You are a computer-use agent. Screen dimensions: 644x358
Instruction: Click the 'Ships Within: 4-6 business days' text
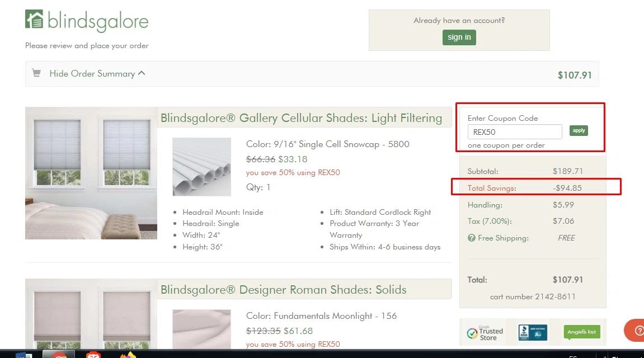coord(385,247)
